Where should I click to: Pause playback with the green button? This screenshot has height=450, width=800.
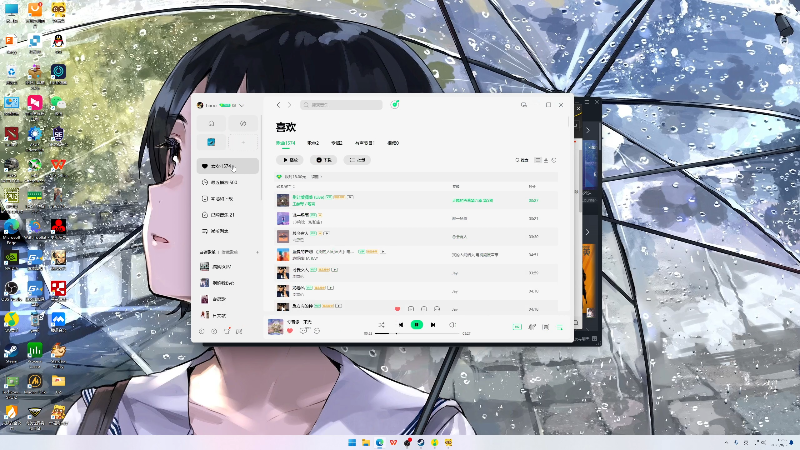[x=417, y=324]
